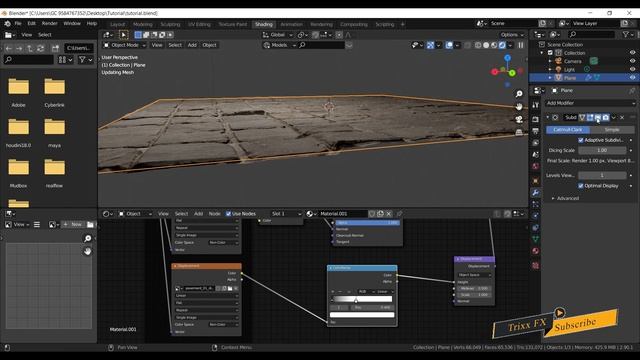Switch to the Modeling workspace tab
This screenshot has width=640, height=360.
(x=142, y=24)
